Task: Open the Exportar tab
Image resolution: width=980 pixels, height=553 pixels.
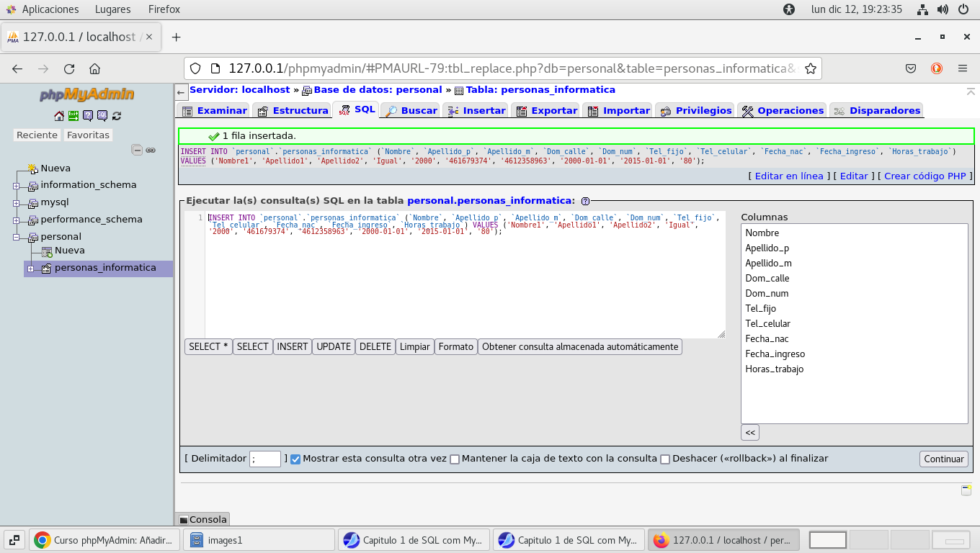Action: 547,110
